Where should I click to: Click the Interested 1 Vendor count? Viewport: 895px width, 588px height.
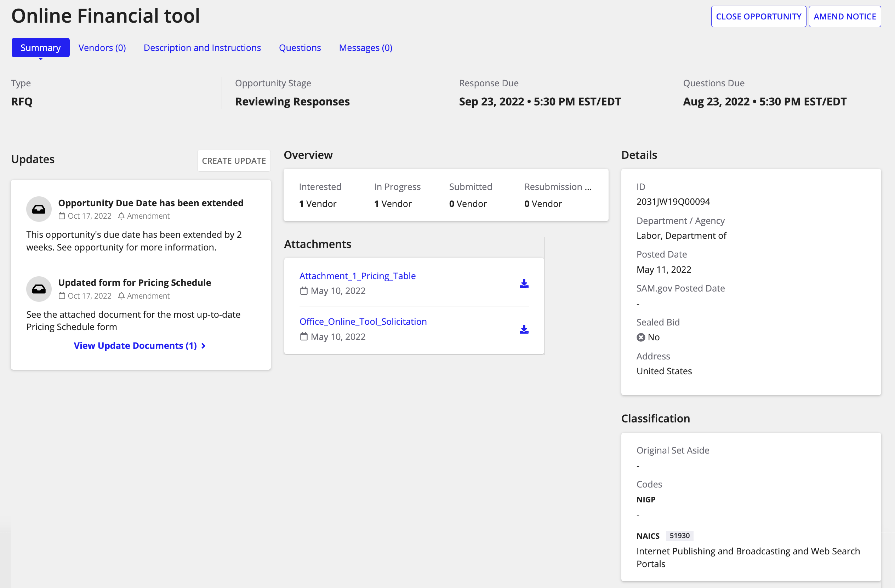coord(318,204)
